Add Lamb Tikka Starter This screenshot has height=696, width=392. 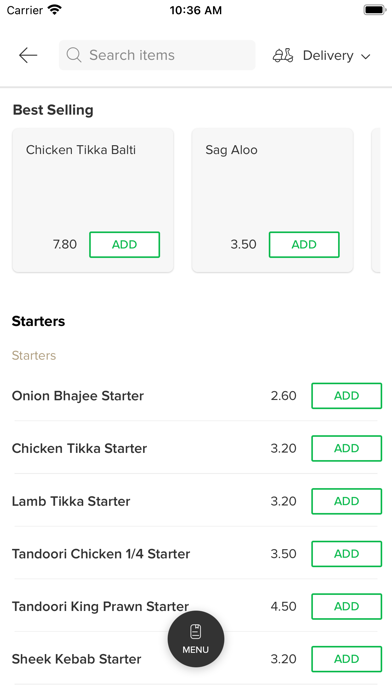point(346,501)
